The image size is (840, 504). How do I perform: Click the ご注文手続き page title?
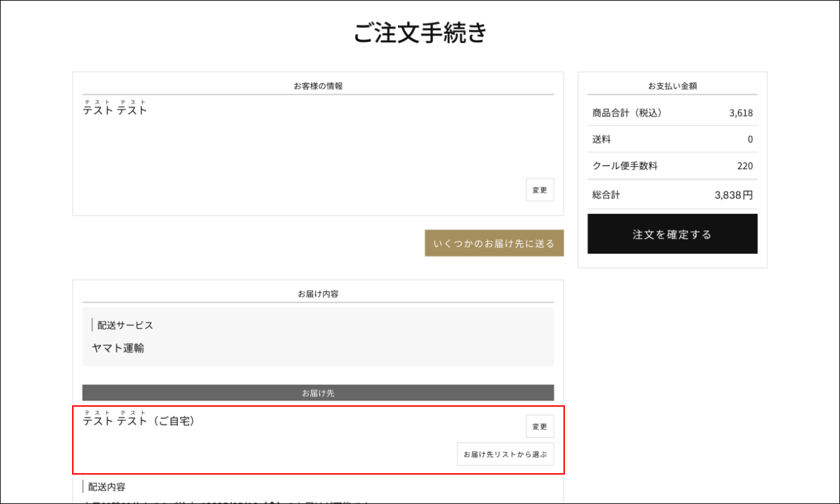(420, 33)
